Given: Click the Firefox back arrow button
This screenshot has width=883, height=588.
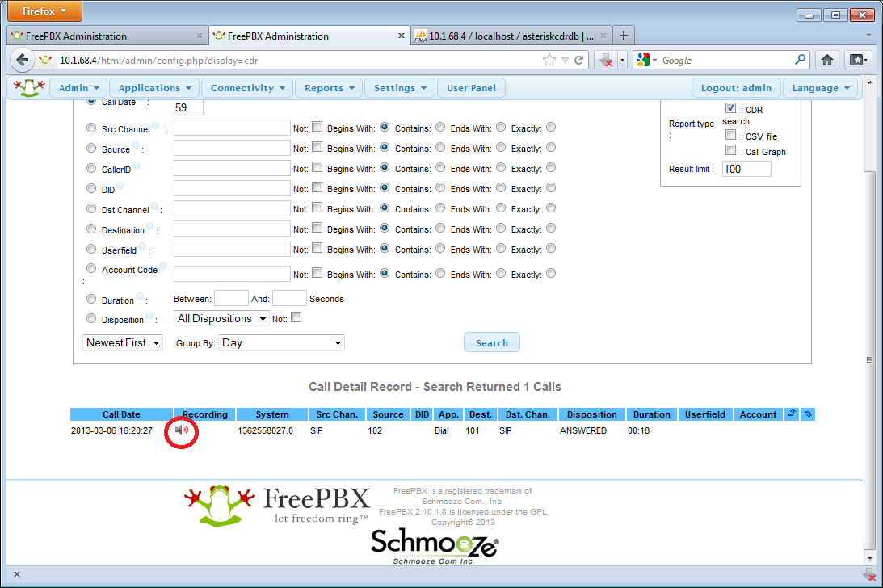Looking at the screenshot, I should 22,60.
